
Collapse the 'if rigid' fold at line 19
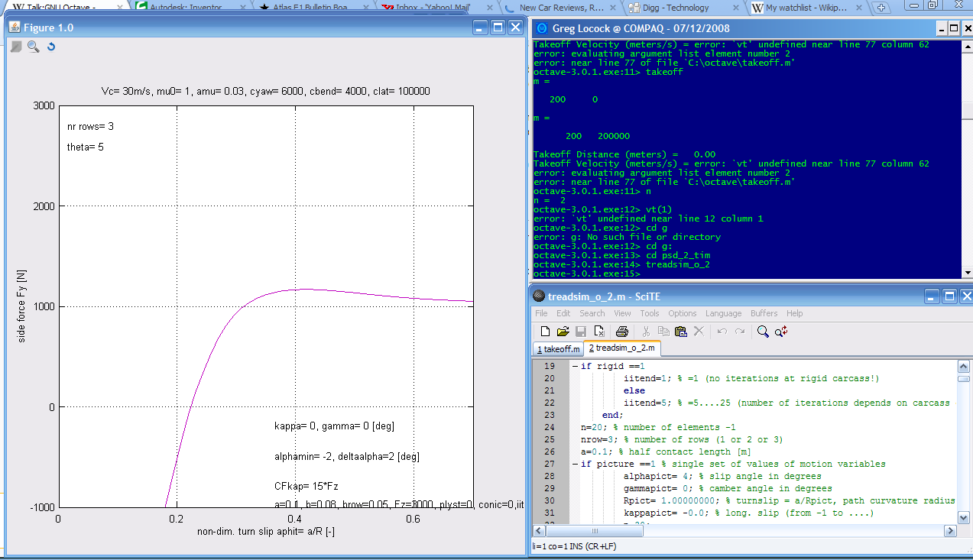(x=574, y=366)
